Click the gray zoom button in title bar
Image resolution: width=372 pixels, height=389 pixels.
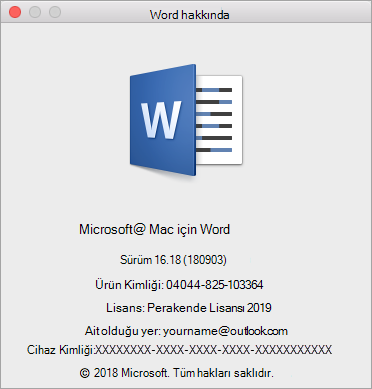point(55,12)
